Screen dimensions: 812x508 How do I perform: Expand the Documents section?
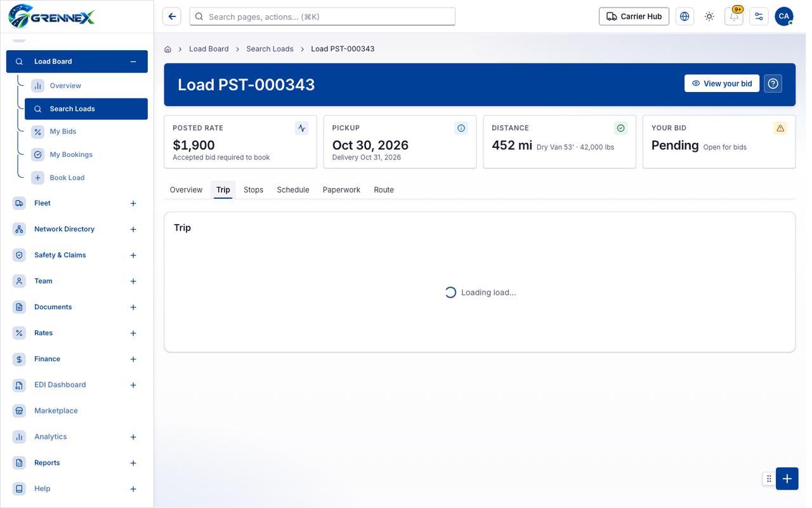133,307
